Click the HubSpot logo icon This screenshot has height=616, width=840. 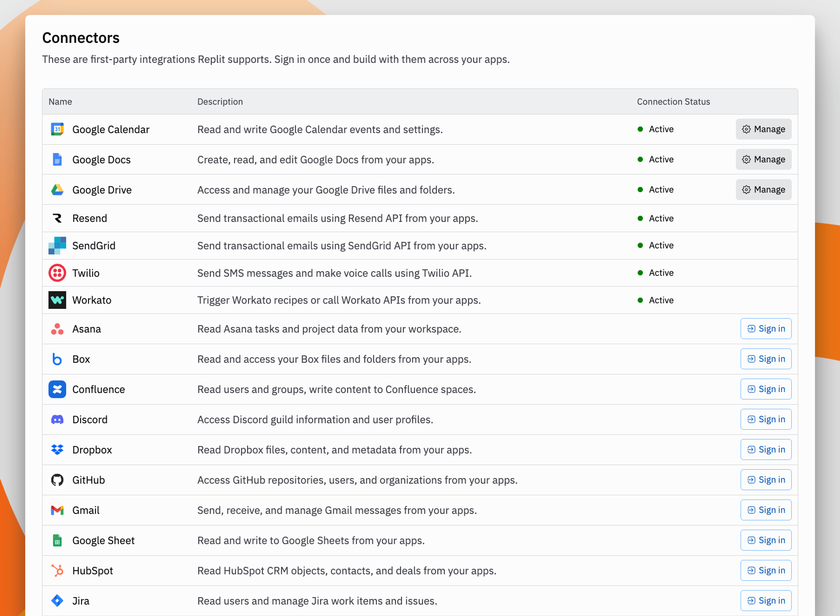(x=57, y=571)
